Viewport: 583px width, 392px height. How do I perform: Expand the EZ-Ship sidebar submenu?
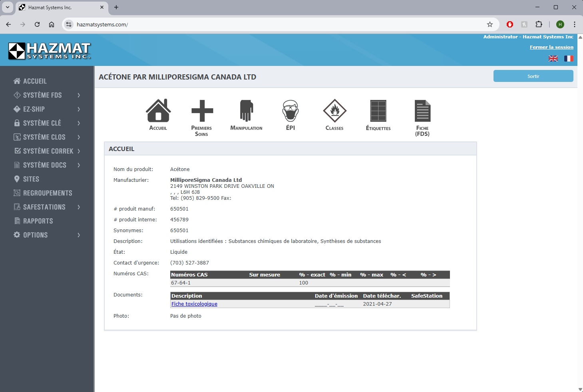coord(34,109)
